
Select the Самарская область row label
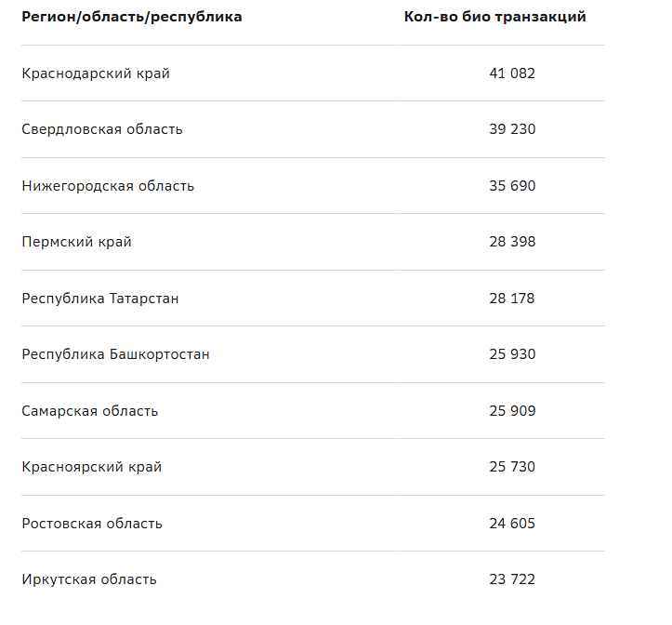[x=90, y=411]
